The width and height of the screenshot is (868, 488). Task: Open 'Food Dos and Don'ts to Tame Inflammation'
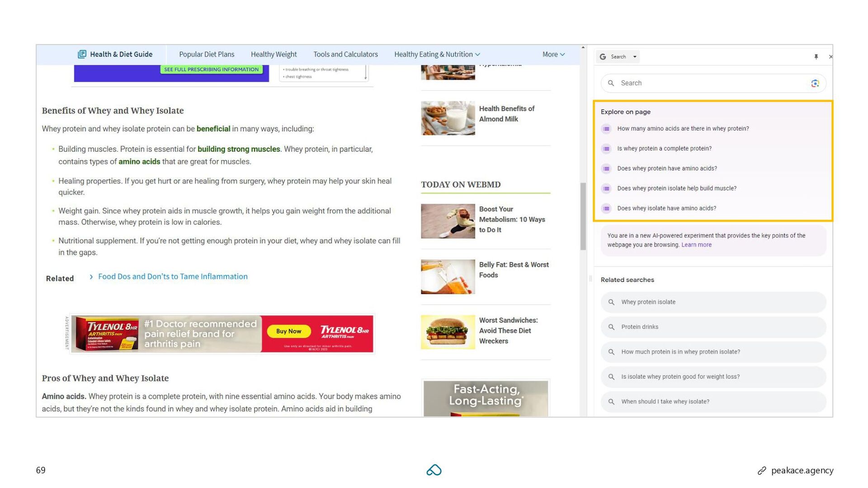point(173,277)
